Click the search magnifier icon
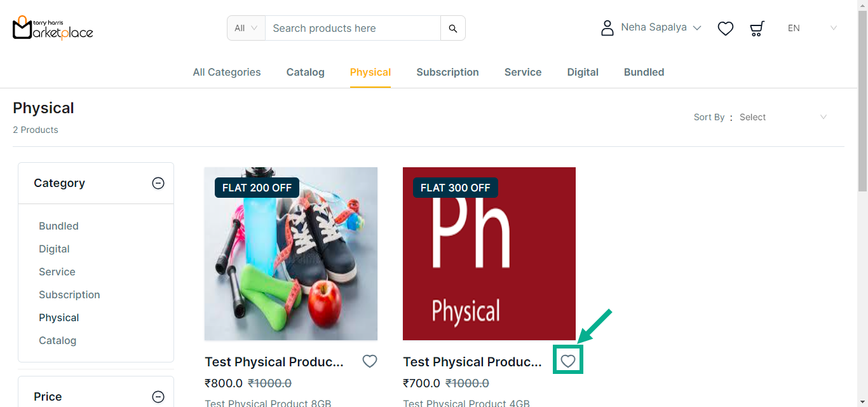The height and width of the screenshot is (407, 868). click(453, 28)
